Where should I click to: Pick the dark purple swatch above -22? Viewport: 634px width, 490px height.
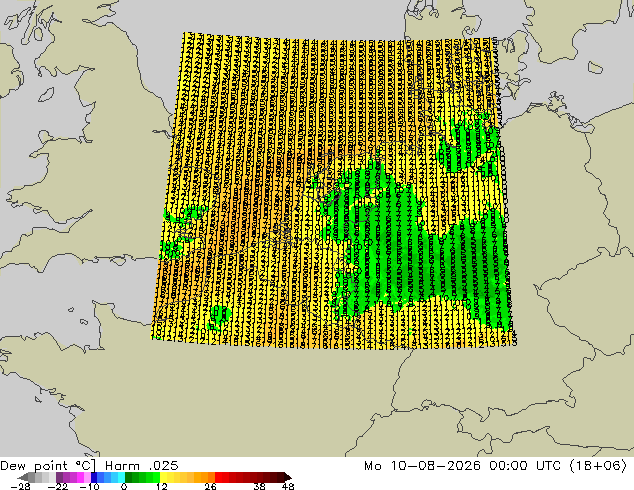59,477
